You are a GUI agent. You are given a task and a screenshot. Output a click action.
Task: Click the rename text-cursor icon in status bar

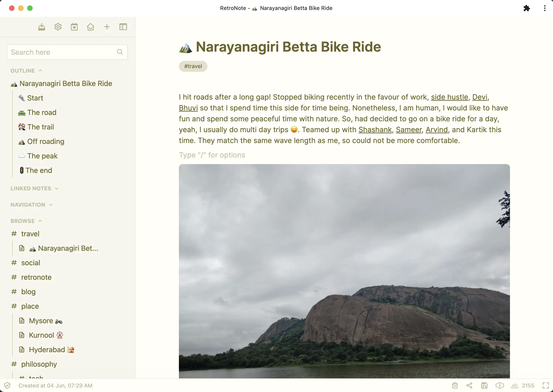tap(500, 385)
